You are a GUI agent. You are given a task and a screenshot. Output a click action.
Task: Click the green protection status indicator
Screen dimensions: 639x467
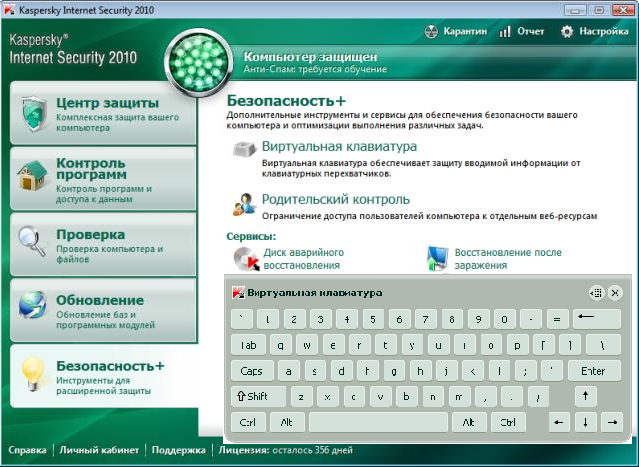pos(199,62)
